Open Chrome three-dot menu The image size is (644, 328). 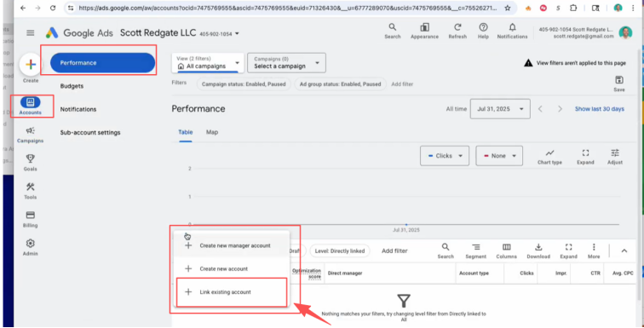(634, 8)
